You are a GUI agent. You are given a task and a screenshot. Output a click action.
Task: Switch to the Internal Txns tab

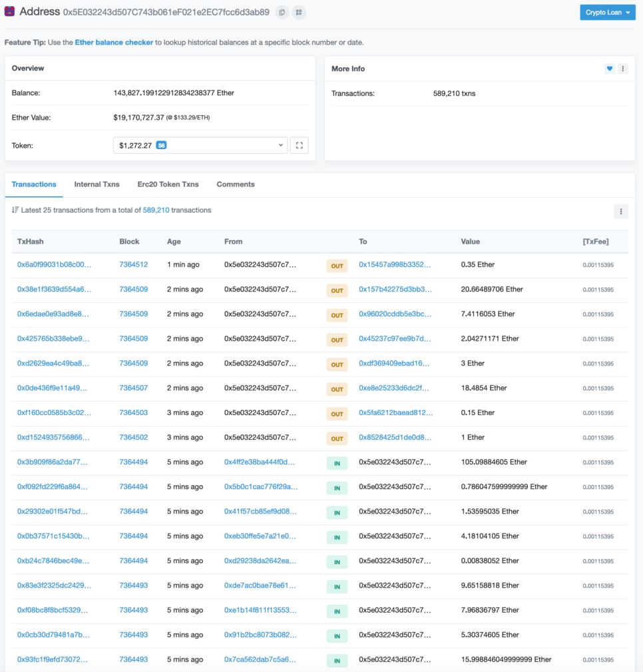97,184
